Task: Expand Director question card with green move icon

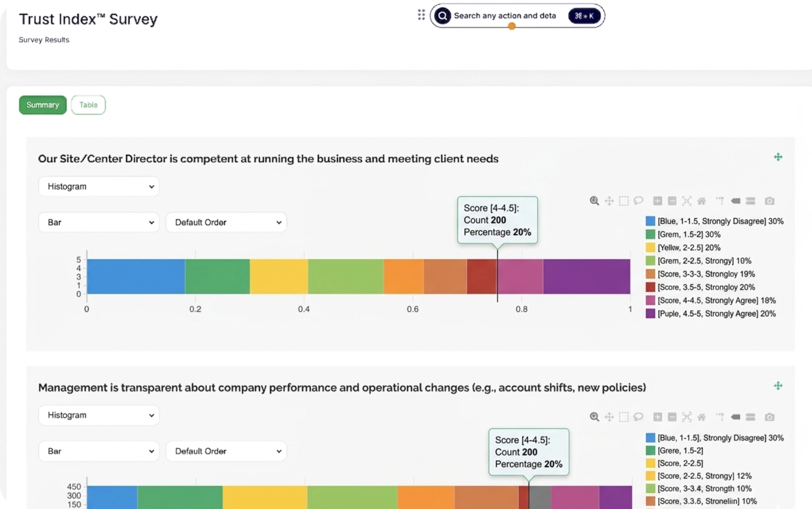Action: pos(778,157)
